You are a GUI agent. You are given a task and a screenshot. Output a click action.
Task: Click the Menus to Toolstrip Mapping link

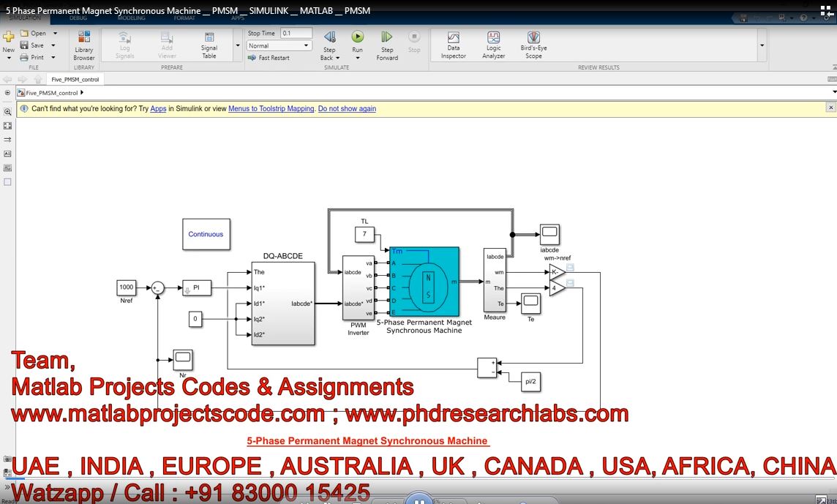(x=271, y=108)
